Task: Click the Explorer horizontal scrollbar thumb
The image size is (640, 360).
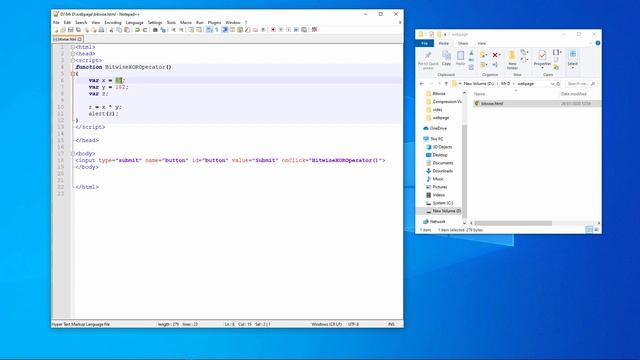Action: (x=513, y=223)
